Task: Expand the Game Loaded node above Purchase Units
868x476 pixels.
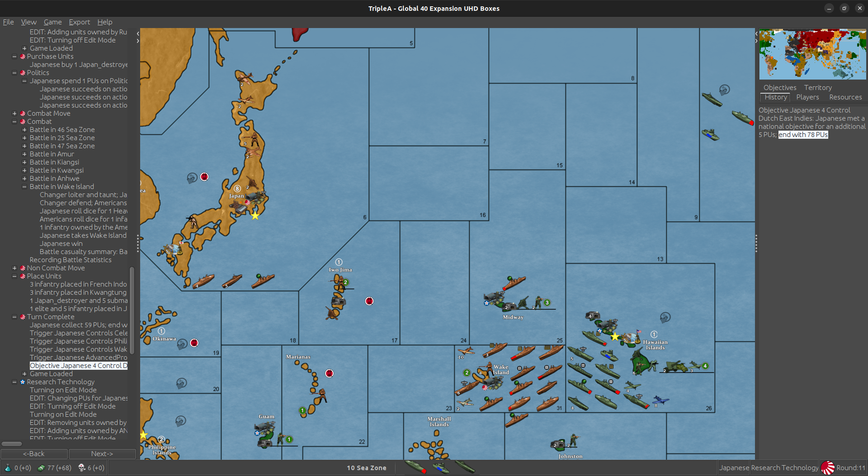Action: [24, 48]
